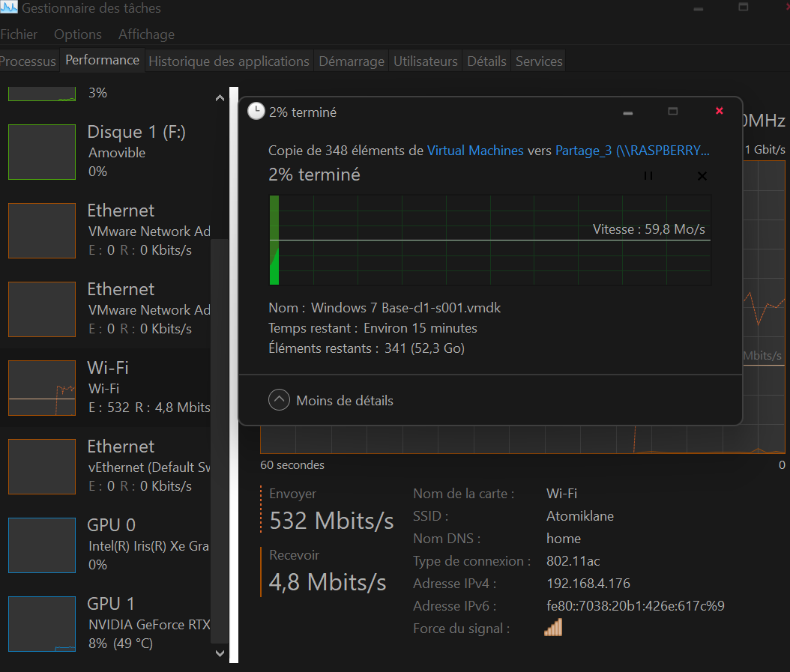The height and width of the screenshot is (672, 790).
Task: Click the sidebar vertical scrollbar thumb
Action: 220,441
